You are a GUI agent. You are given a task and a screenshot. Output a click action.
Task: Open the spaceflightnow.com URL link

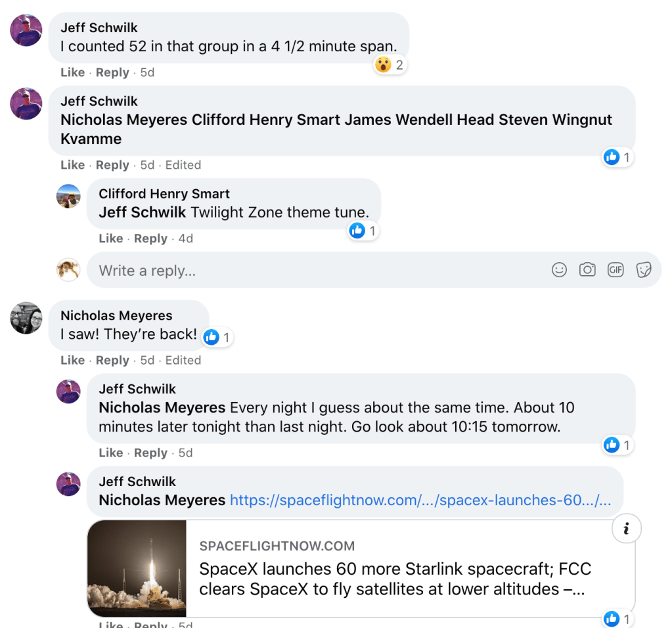tap(420, 501)
